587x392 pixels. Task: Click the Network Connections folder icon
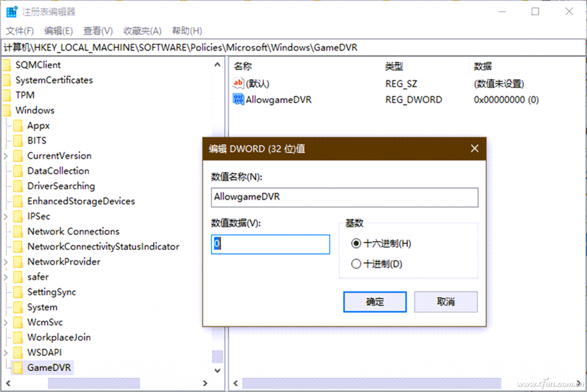[x=18, y=232]
